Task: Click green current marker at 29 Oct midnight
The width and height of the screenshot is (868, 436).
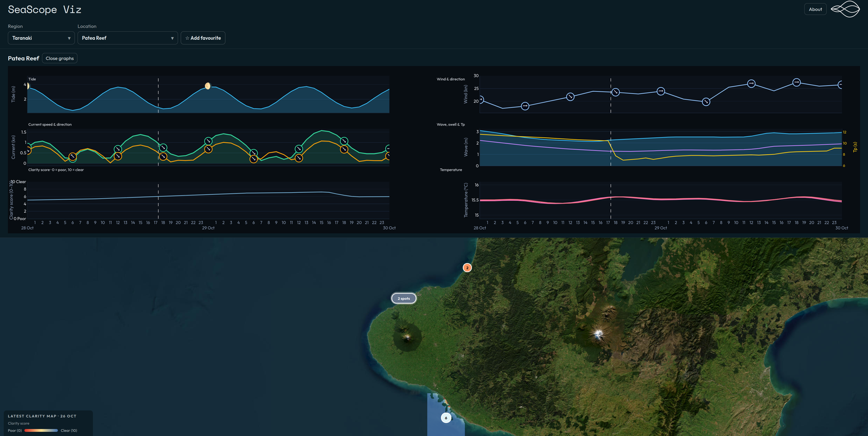Action: [x=208, y=141]
